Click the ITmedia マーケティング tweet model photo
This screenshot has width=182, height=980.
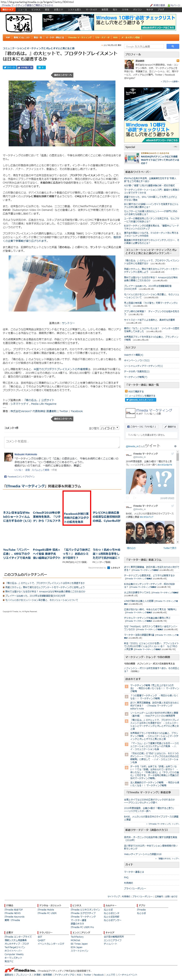click(150, 481)
